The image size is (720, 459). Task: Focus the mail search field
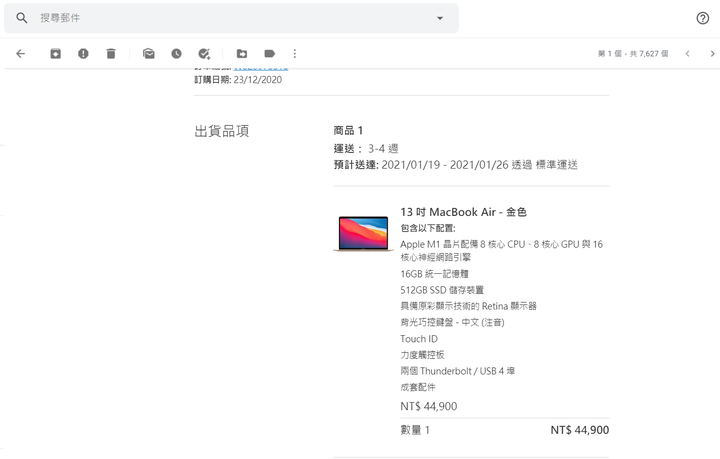tap(231, 18)
